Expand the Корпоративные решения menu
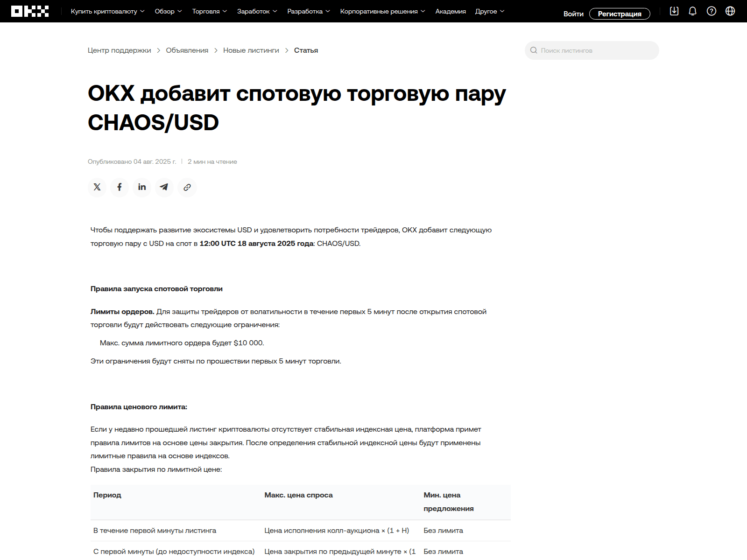The image size is (747, 560). coord(382,11)
